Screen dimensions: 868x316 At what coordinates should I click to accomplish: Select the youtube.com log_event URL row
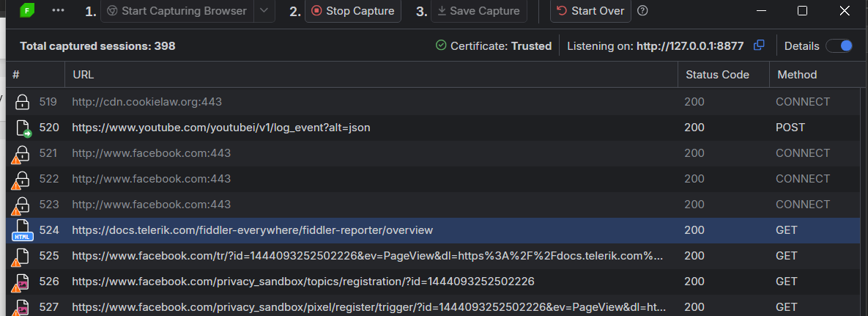click(x=221, y=128)
